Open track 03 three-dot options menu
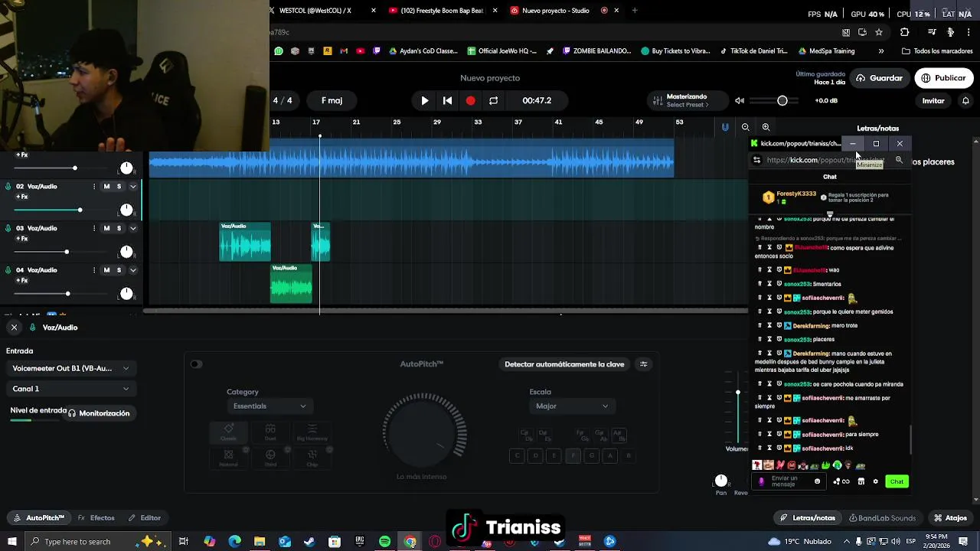The image size is (980, 551). click(x=94, y=228)
